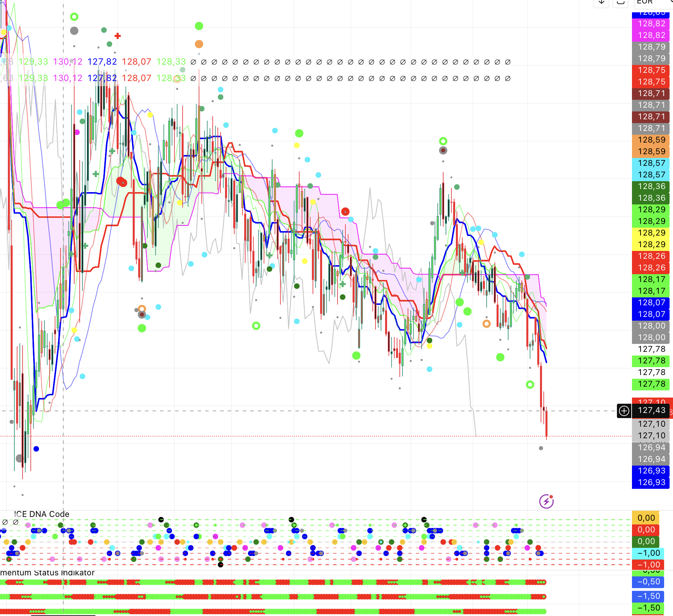The width and height of the screenshot is (673, 616).
Task: Select the large grey dot below the top-left green ring
Action: (x=74, y=31)
